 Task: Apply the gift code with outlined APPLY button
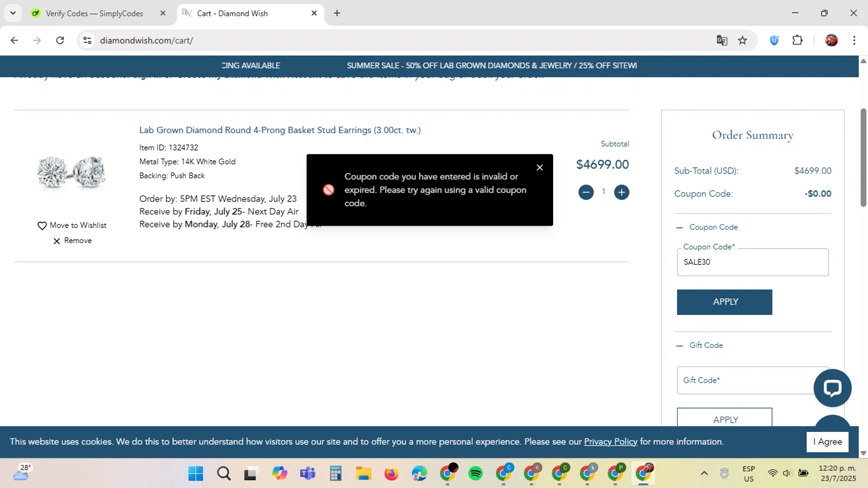click(724, 418)
